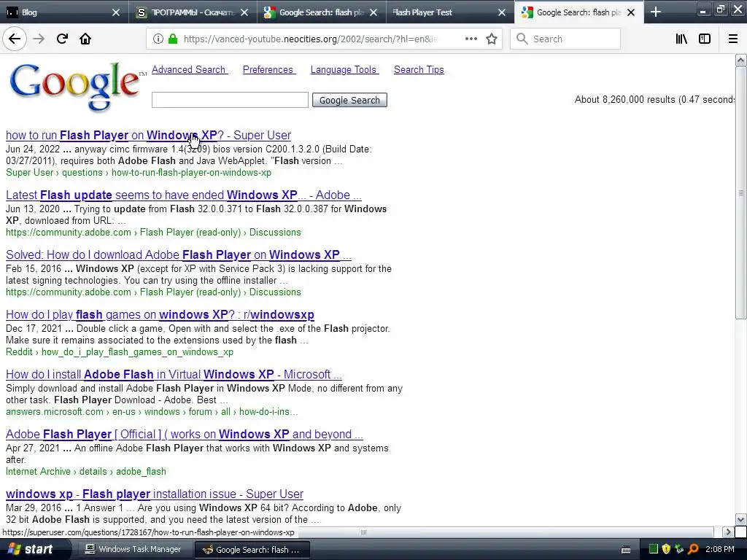Open Advanced Search link
This screenshot has width=747, height=560.
pyautogui.click(x=190, y=69)
